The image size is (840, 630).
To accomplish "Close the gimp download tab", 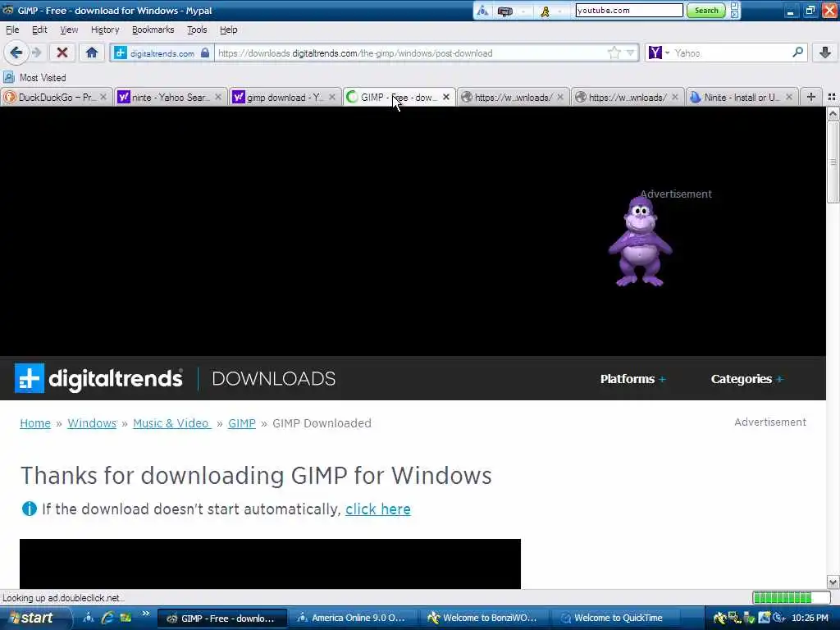I will (332, 97).
